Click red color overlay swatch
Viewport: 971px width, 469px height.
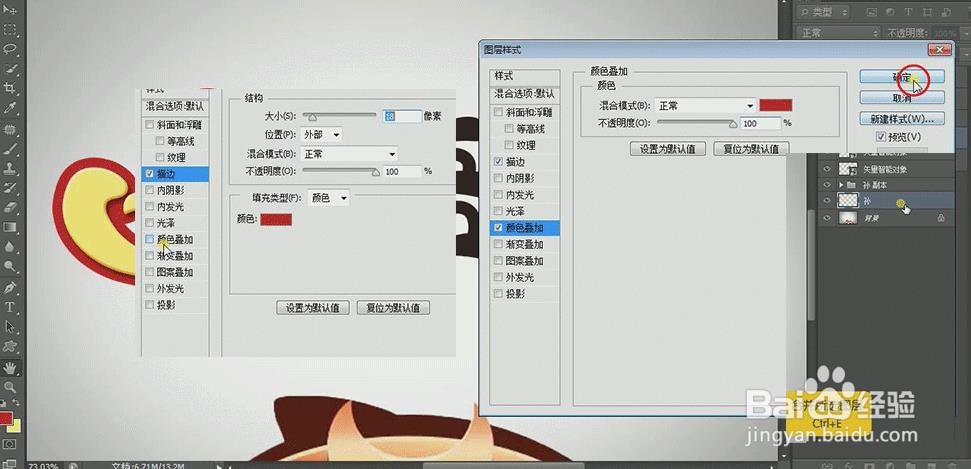point(776,105)
